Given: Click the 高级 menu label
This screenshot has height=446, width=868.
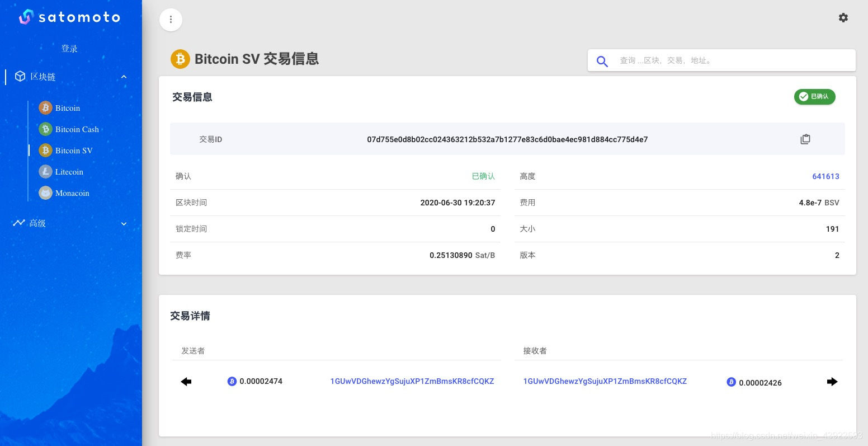Looking at the screenshot, I should tap(37, 223).
